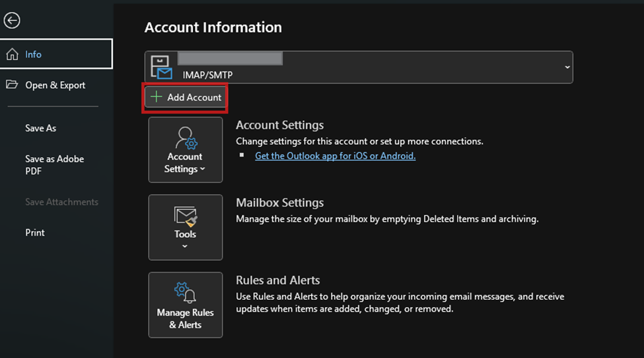Open the Open & Export tab
Viewport: 644px width, 358px height.
tap(56, 85)
